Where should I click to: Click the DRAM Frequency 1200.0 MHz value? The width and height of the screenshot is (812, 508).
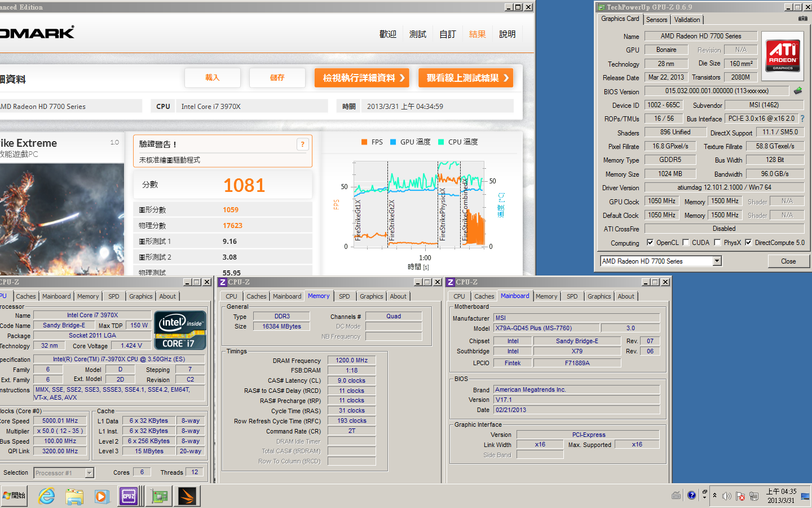point(352,360)
